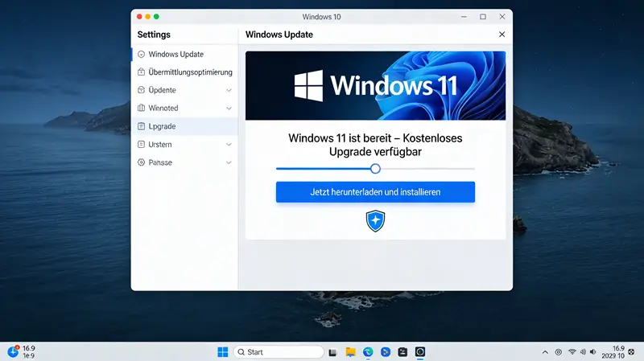This screenshot has width=644, height=361.
Task: Click the Windows Update checkmark icon
Action: (142, 54)
